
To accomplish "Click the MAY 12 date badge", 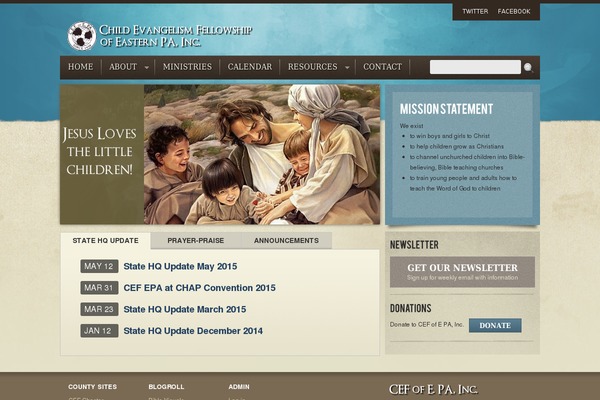I will [x=99, y=266].
